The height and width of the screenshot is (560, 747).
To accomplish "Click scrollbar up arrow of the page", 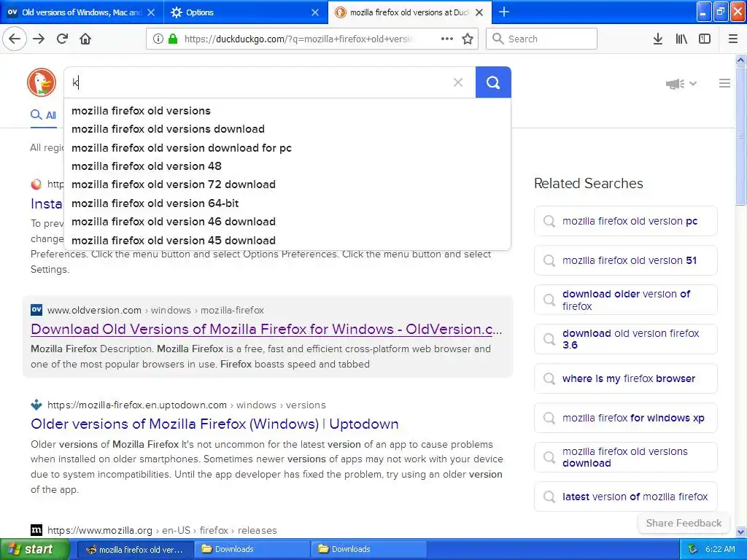I will pyautogui.click(x=740, y=60).
